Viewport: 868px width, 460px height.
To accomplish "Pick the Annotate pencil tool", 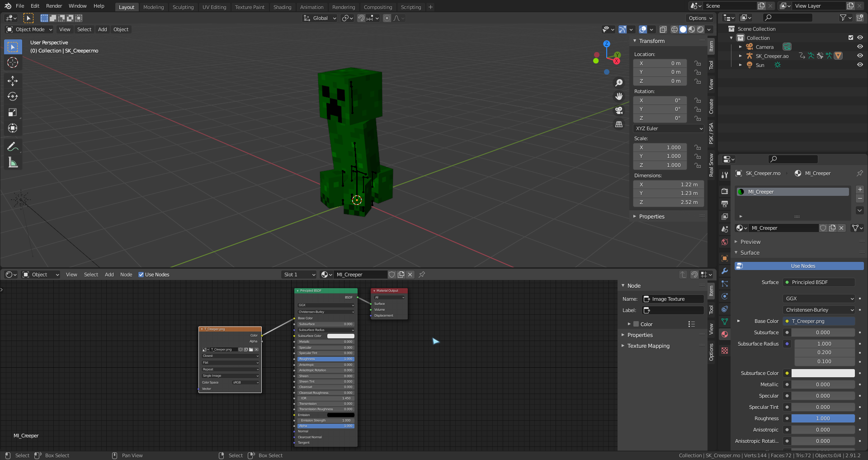I will tap(13, 147).
